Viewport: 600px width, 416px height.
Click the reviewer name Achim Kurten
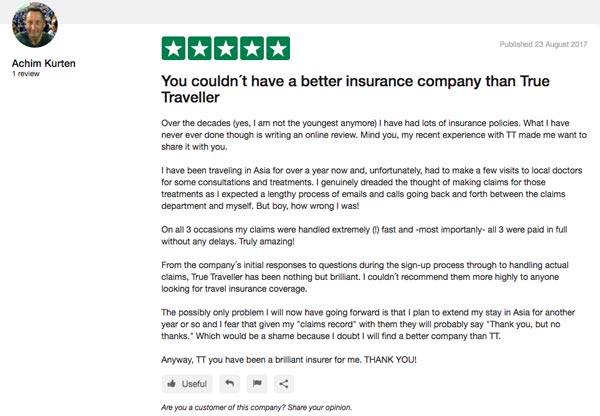pos(43,64)
